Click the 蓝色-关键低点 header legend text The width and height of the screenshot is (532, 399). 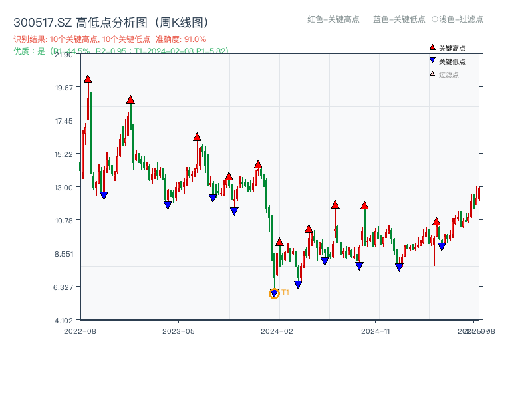tap(399, 19)
